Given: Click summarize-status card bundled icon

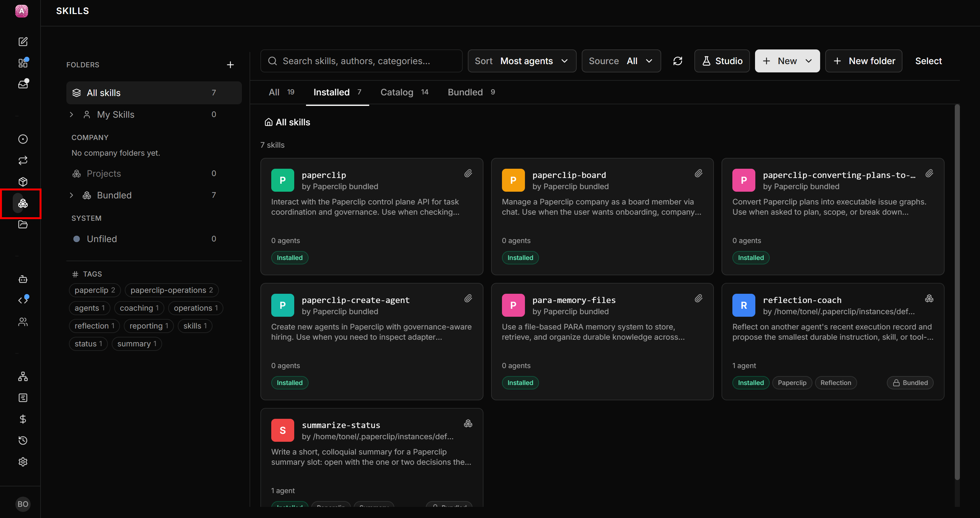Looking at the screenshot, I should tap(468, 424).
